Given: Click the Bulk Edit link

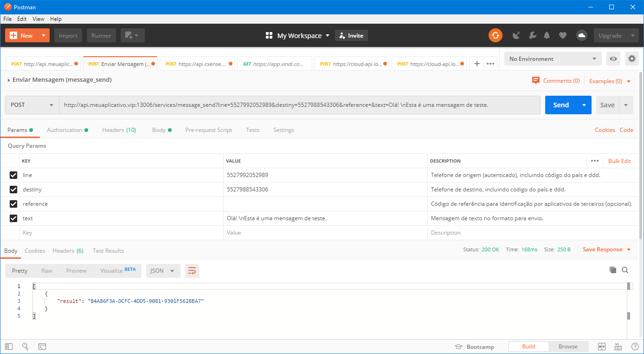Looking at the screenshot, I should coord(619,161).
